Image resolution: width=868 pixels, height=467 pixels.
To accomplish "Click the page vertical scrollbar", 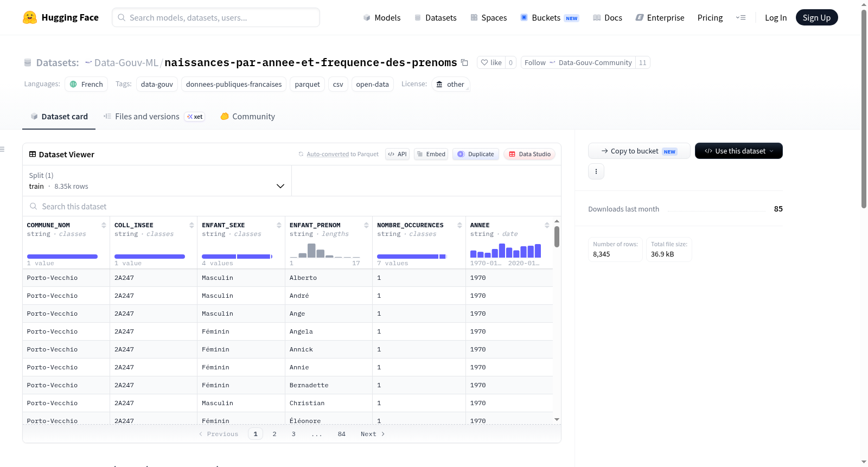I will coord(864,108).
